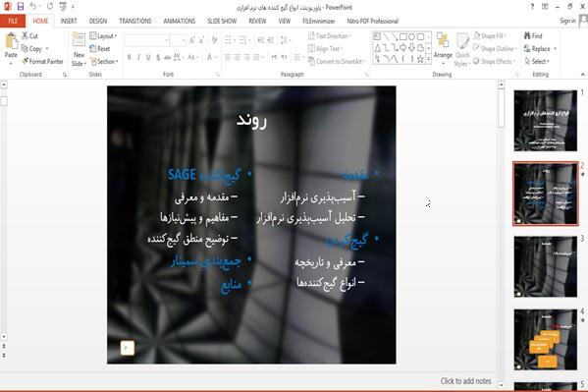Open Quick Styles gallery
This screenshot has width=588, height=392.
click(462, 49)
